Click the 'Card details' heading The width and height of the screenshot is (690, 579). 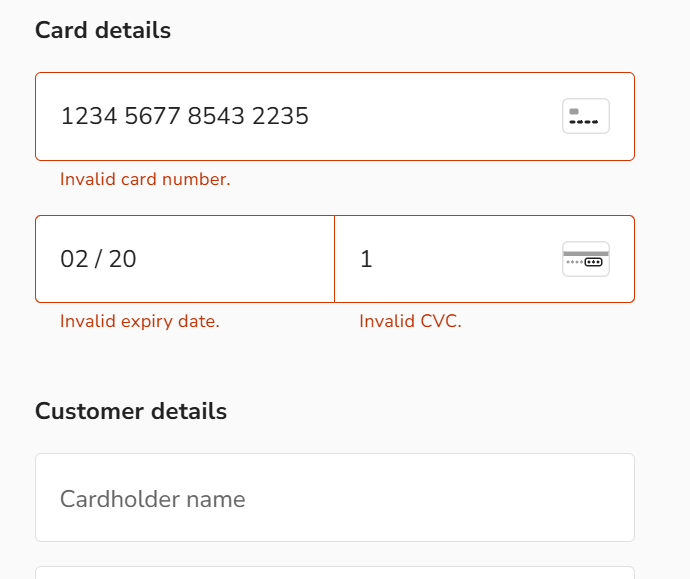pyautogui.click(x=103, y=30)
